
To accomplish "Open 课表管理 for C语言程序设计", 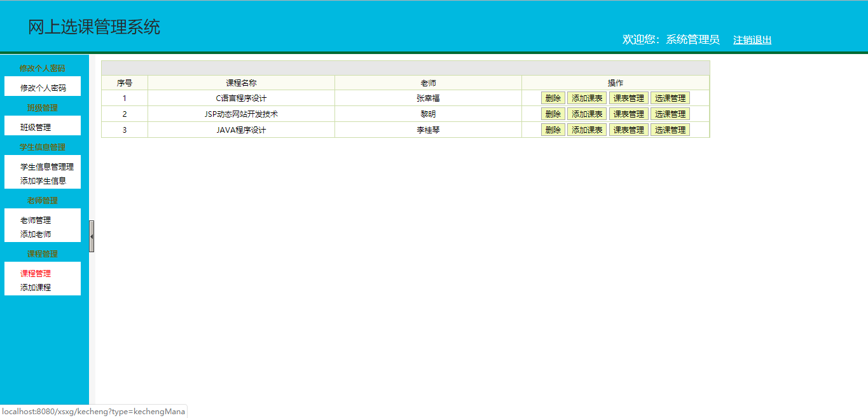I will 629,98.
